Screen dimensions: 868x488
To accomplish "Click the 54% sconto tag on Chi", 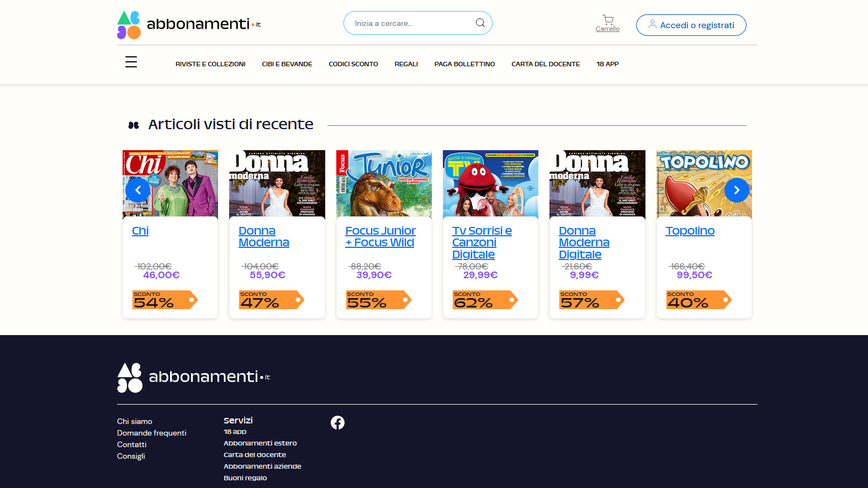I will (x=165, y=300).
